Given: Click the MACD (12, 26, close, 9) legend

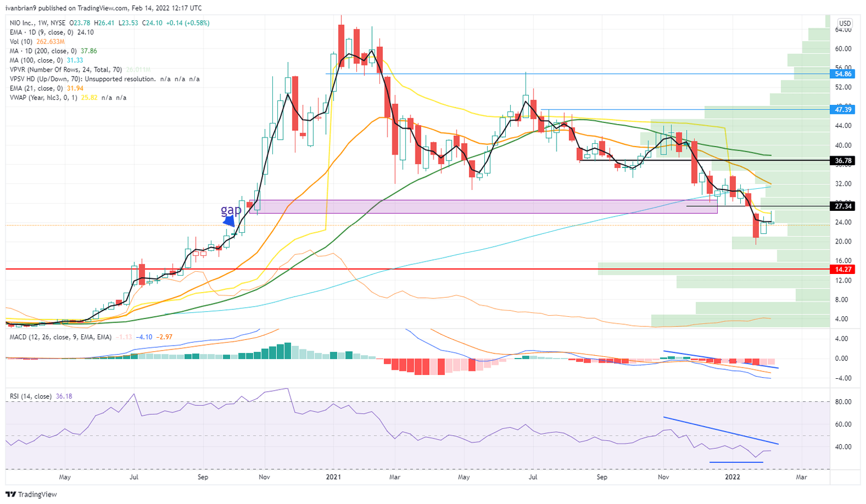Looking at the screenshot, I should click(60, 337).
